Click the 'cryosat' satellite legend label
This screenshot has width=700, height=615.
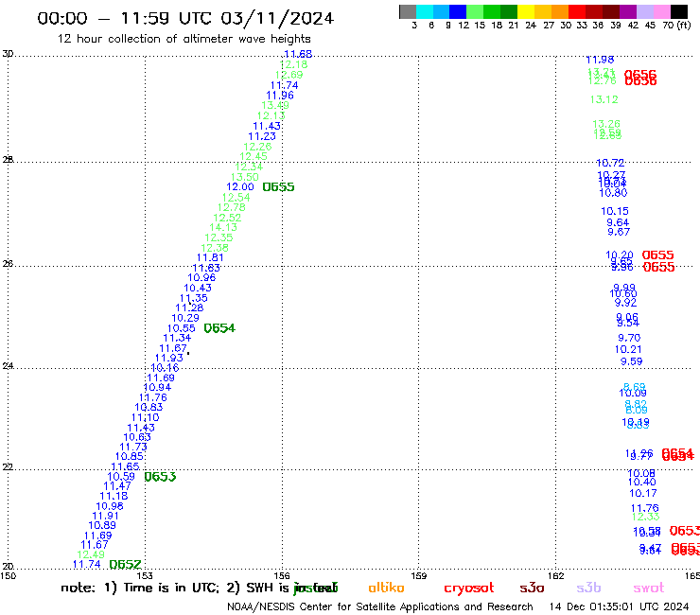click(x=469, y=589)
